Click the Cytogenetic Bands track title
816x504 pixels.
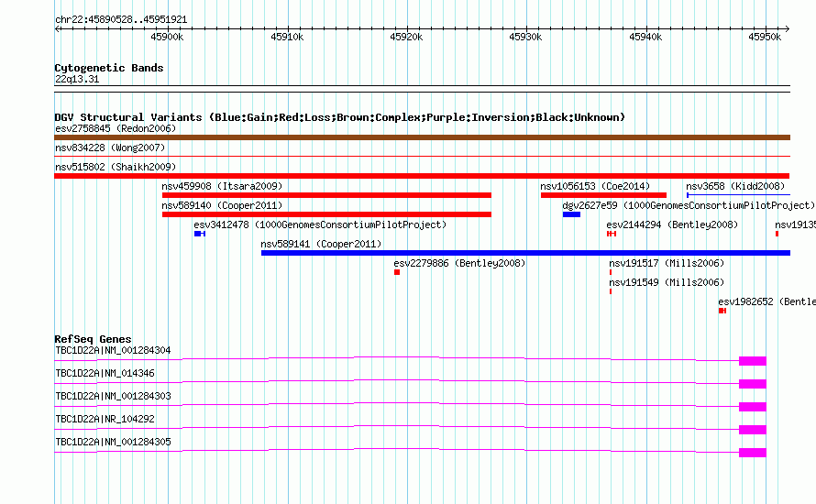coord(109,68)
